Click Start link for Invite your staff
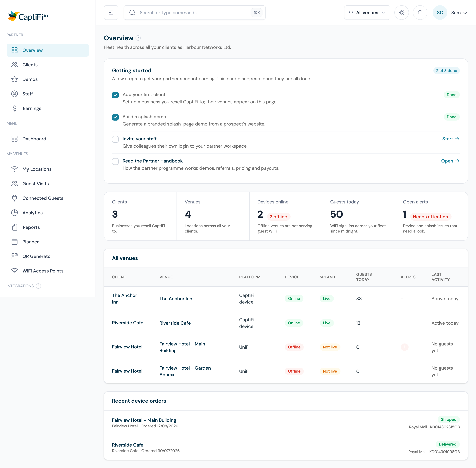Image resolution: width=476 pixels, height=468 pixels. point(451,139)
